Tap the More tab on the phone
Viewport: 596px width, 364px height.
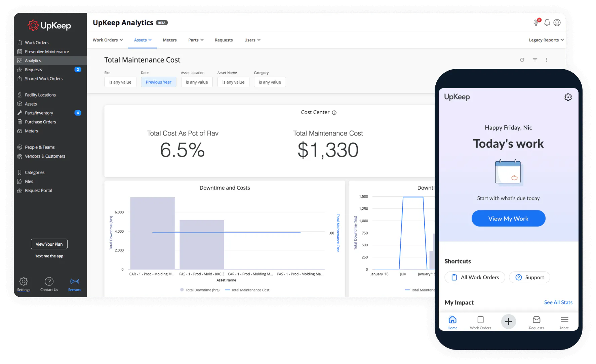pos(564,322)
